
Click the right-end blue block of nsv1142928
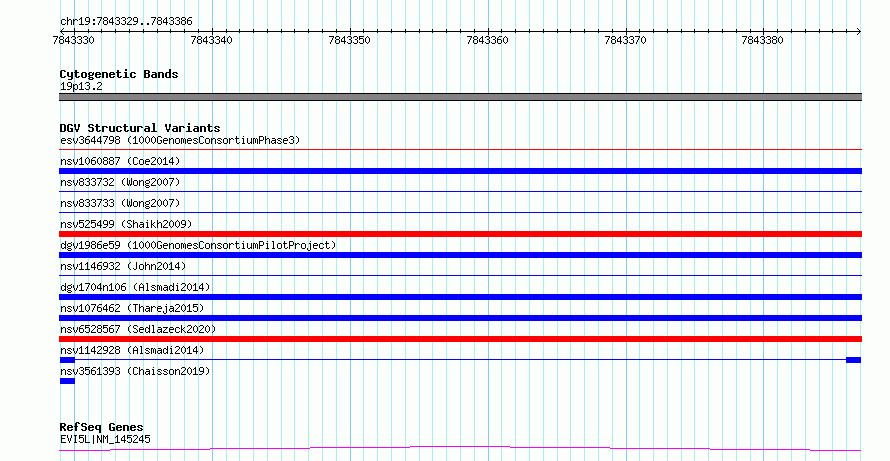[854, 360]
